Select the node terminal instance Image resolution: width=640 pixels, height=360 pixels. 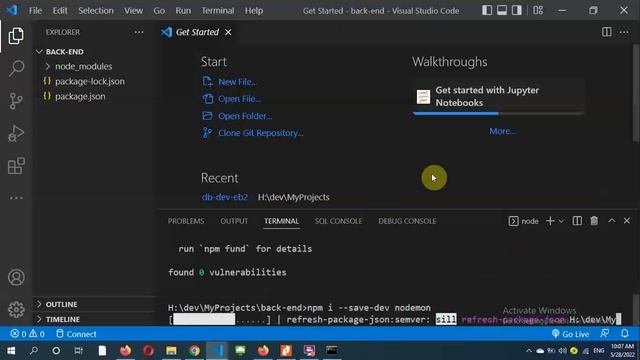524,221
